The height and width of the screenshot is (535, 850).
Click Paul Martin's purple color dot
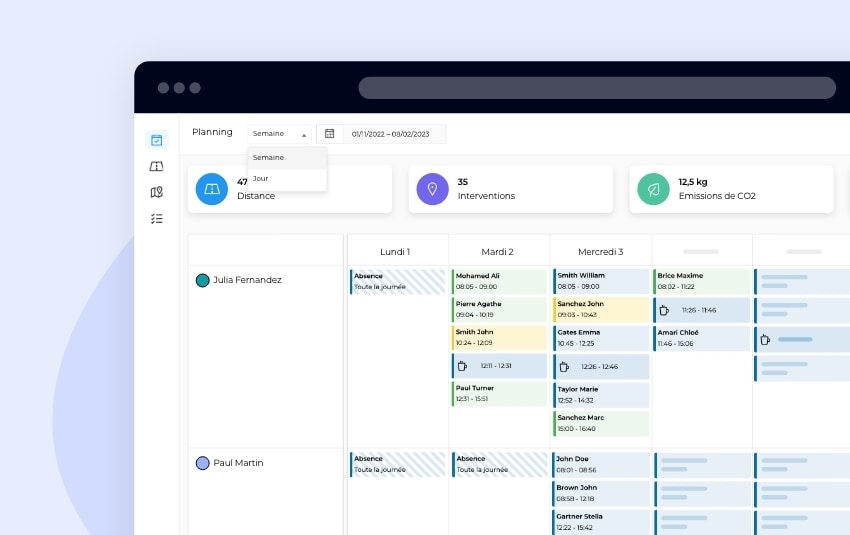pos(202,463)
